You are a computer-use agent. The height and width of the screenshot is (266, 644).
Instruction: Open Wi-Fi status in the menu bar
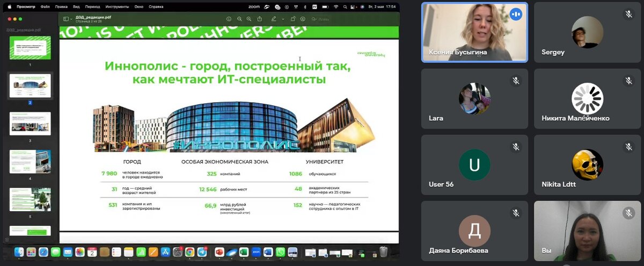pyautogui.click(x=335, y=6)
